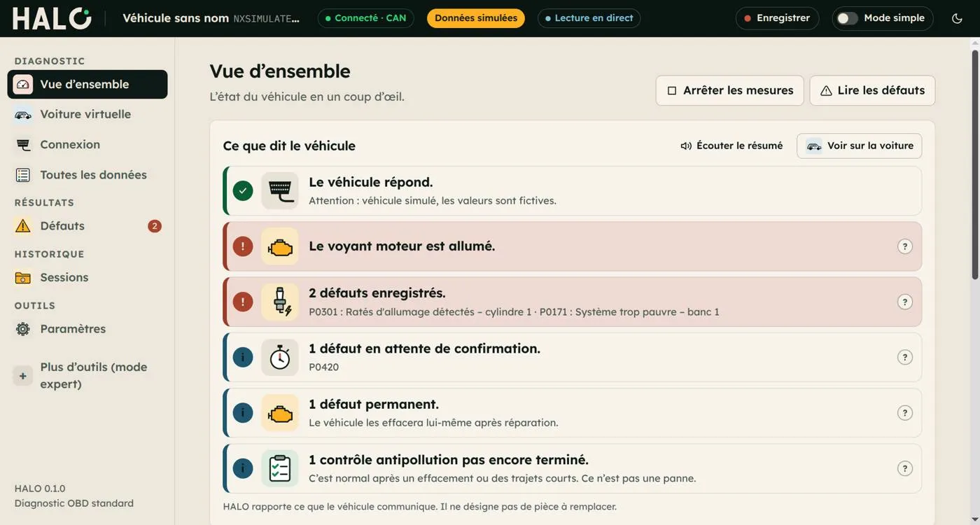
Task: Toggle the Mode simple switch
Action: point(847,18)
